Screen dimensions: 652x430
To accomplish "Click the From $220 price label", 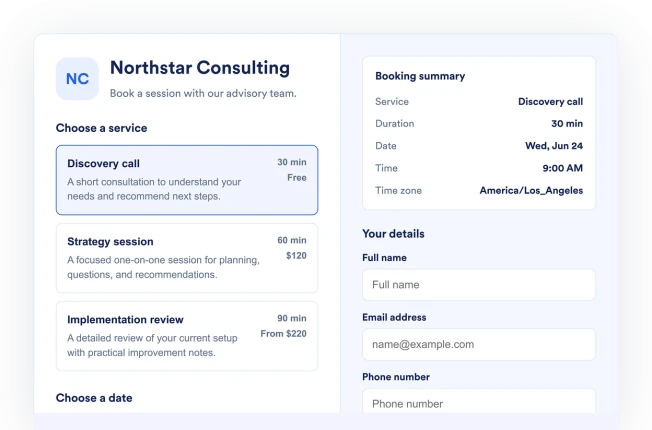I will [284, 334].
